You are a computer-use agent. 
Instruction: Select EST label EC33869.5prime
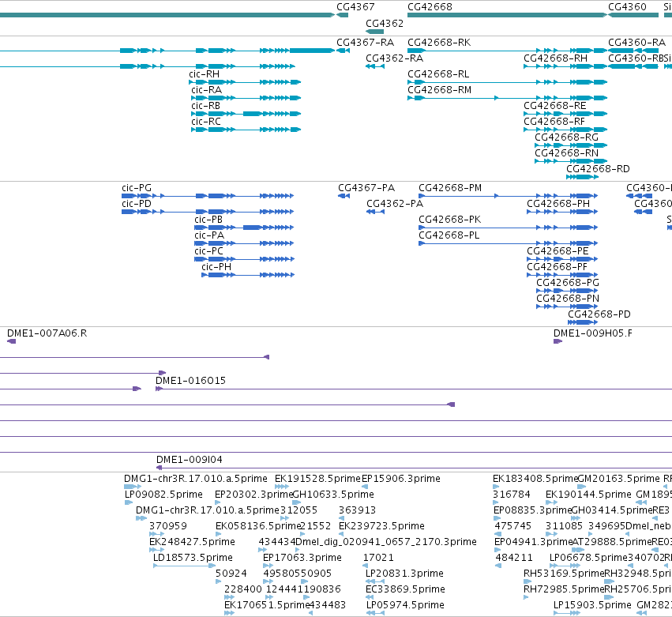[x=405, y=589]
